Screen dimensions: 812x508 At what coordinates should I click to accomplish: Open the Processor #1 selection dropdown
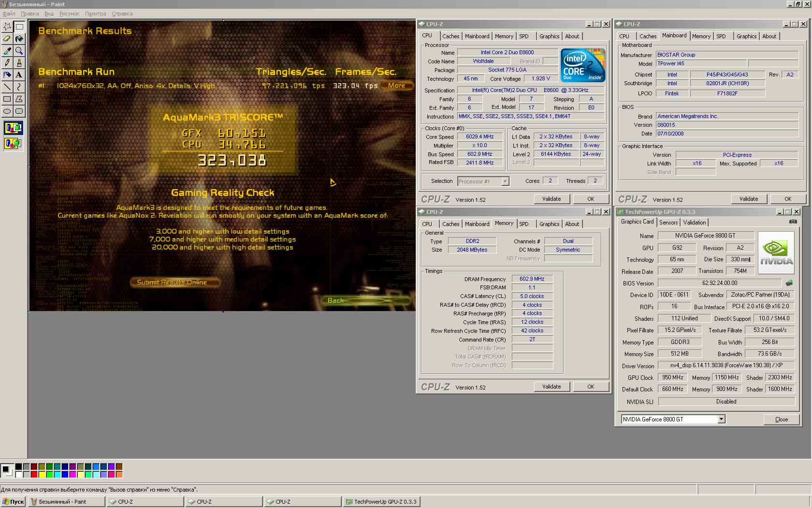click(505, 181)
